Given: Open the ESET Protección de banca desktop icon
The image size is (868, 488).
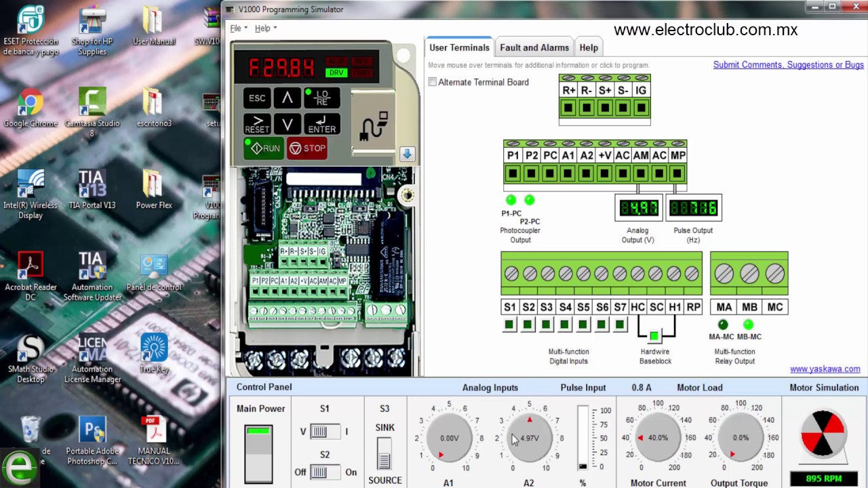Looking at the screenshot, I should pos(31,30).
